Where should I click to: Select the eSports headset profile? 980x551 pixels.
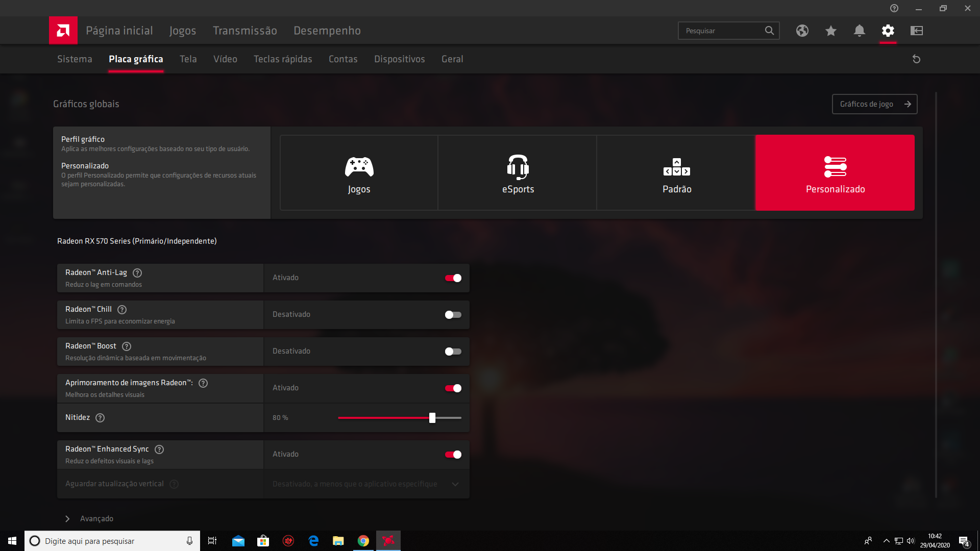tap(518, 172)
